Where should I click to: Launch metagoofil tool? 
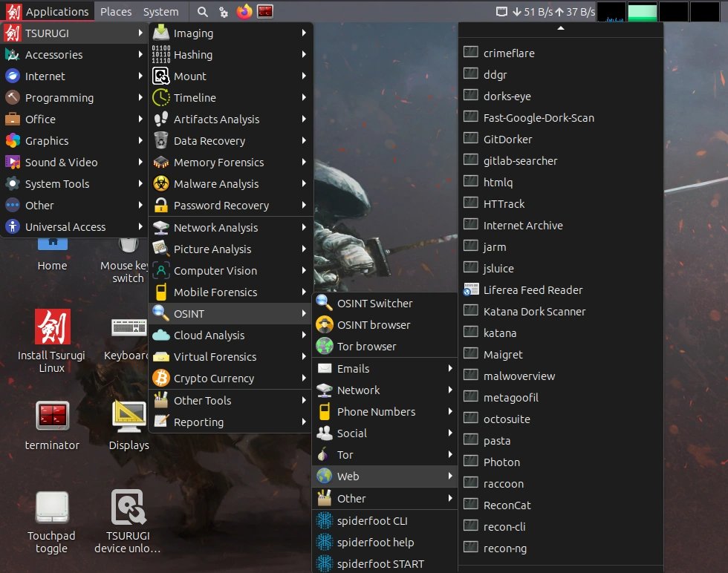click(560, 398)
